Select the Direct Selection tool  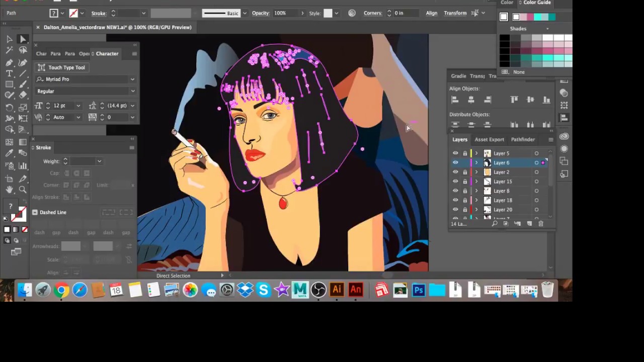[23, 39]
